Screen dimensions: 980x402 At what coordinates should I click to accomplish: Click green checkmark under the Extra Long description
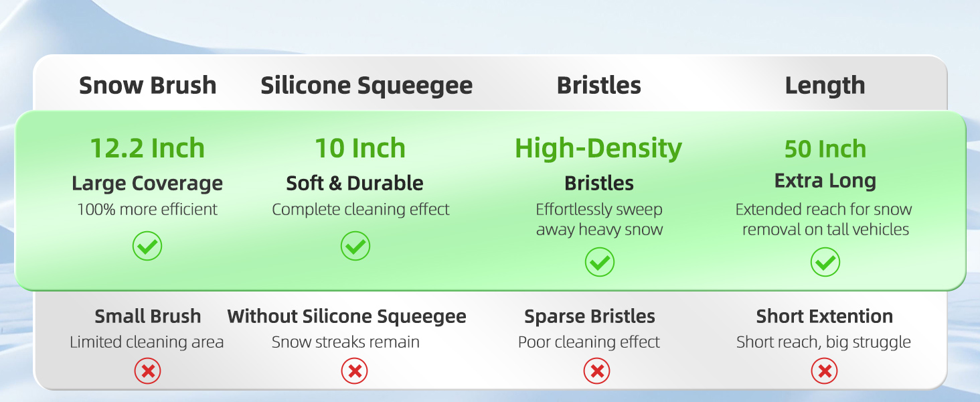click(x=825, y=262)
